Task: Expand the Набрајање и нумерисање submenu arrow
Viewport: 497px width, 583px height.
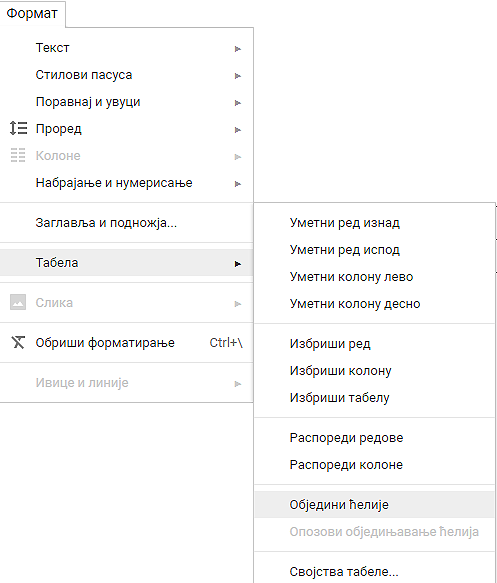Action: [238, 184]
